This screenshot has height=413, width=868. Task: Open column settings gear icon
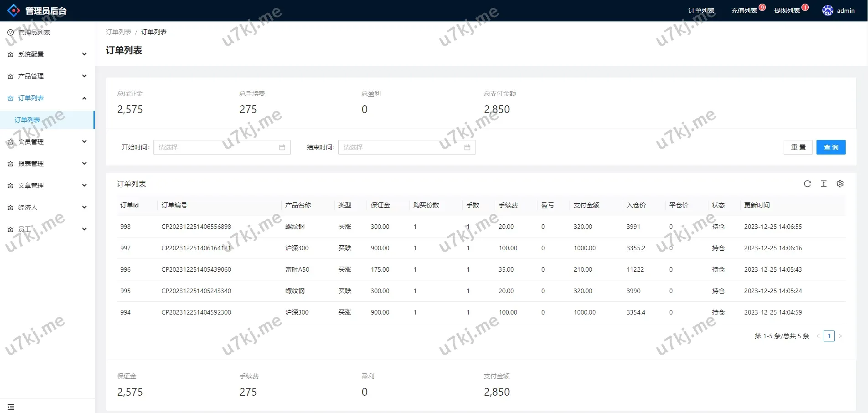coord(840,184)
